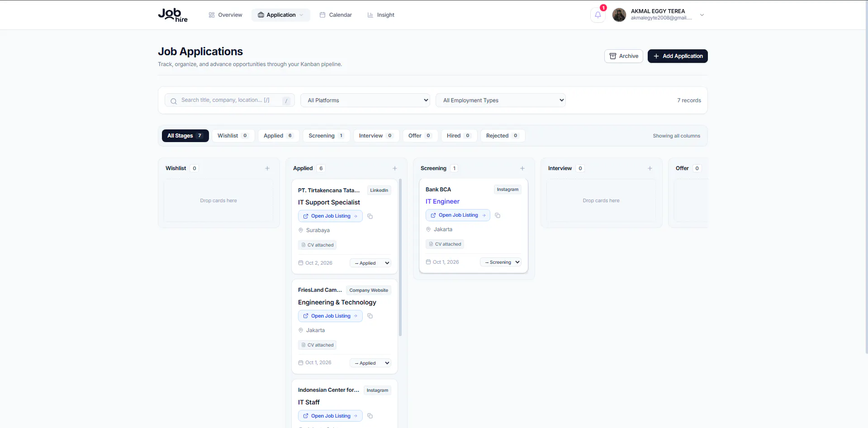The height and width of the screenshot is (428, 868).
Task: Change stage dropdown on Engineering & Technology card
Action: coord(370,363)
